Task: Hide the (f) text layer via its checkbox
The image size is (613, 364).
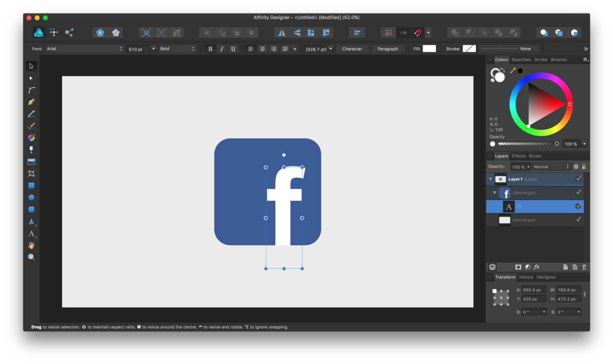Action: coord(578,206)
